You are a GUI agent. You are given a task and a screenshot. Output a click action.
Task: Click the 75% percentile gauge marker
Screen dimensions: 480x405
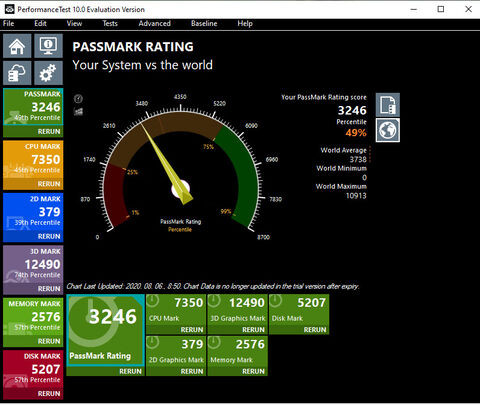coord(208,146)
